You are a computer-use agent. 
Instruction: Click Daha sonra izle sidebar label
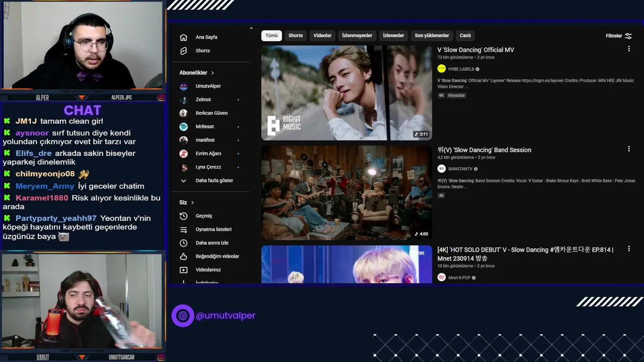click(212, 243)
